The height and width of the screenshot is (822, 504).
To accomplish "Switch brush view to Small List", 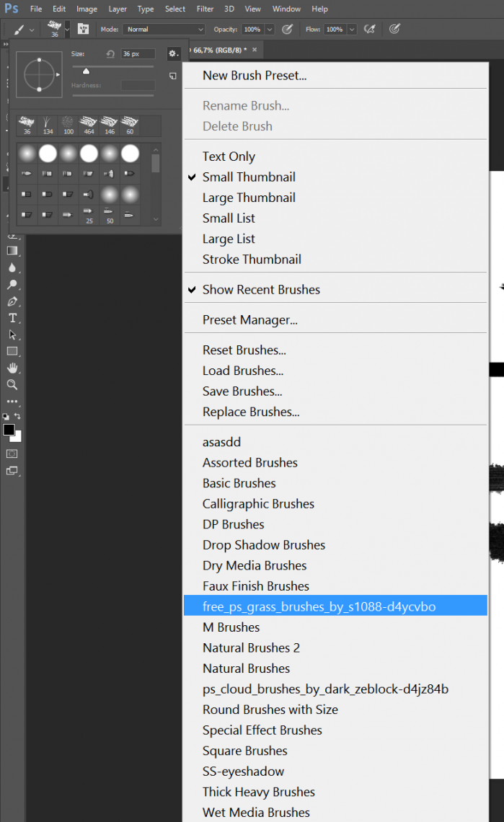I will tap(229, 218).
